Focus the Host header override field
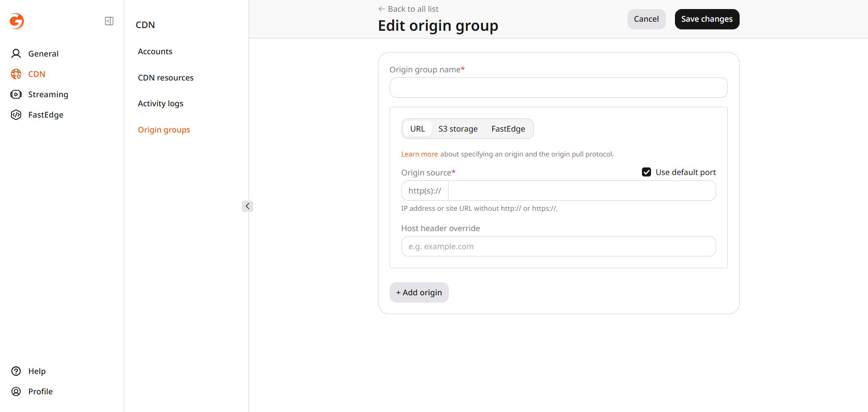This screenshot has height=412, width=868. point(558,246)
